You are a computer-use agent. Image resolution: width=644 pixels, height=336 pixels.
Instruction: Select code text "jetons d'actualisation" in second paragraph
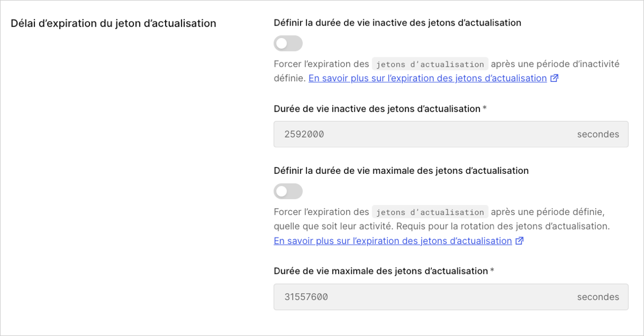pos(430,211)
